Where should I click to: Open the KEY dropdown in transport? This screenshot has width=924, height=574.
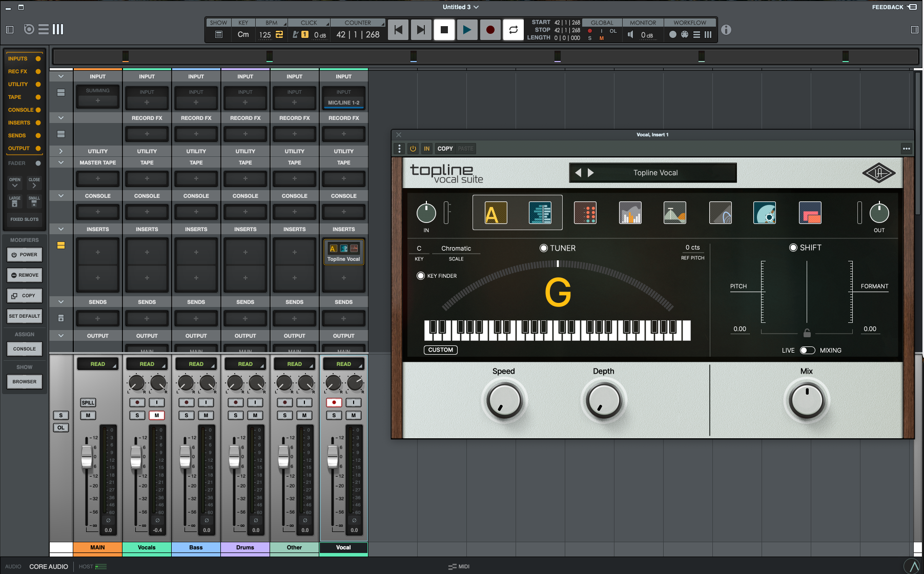243,23
